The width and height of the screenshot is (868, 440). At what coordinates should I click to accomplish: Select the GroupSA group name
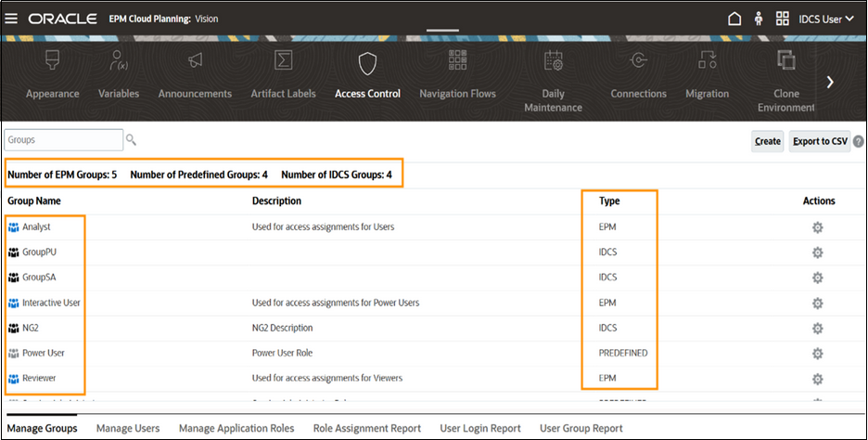(39, 277)
